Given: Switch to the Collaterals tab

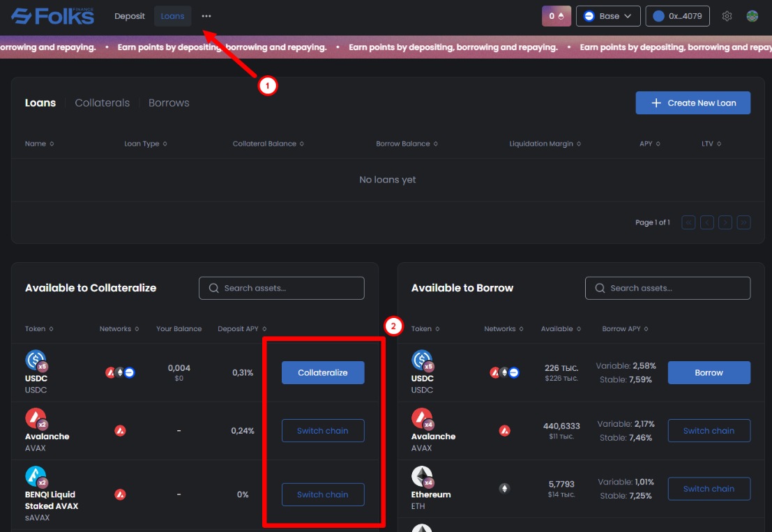Looking at the screenshot, I should click(103, 102).
